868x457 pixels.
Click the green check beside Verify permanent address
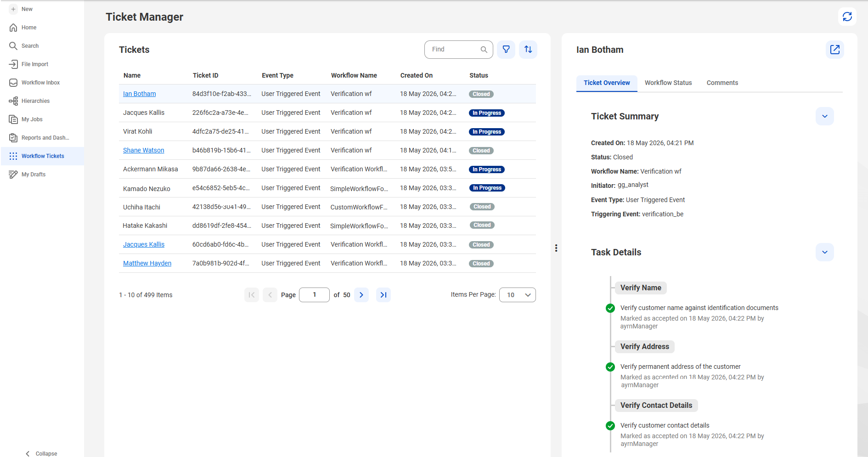point(610,367)
